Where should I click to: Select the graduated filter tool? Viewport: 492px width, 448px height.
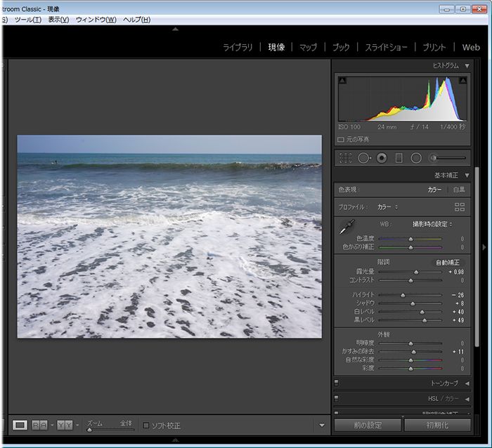[399, 158]
